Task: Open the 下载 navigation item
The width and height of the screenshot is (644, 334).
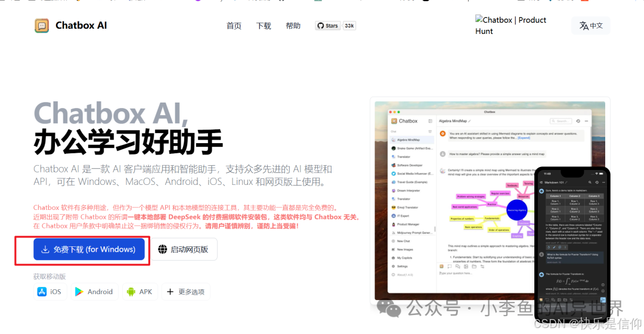Action: 264,26
